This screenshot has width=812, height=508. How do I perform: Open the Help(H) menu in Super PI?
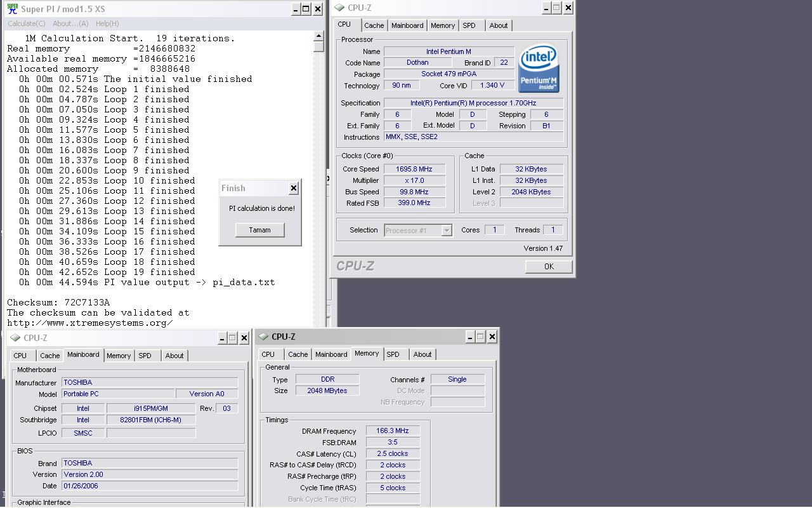(107, 23)
